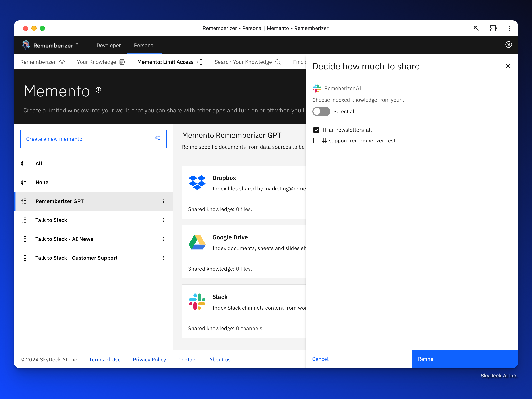Click the Dropbox logo icon
The width and height of the screenshot is (532, 399).
coord(197,183)
